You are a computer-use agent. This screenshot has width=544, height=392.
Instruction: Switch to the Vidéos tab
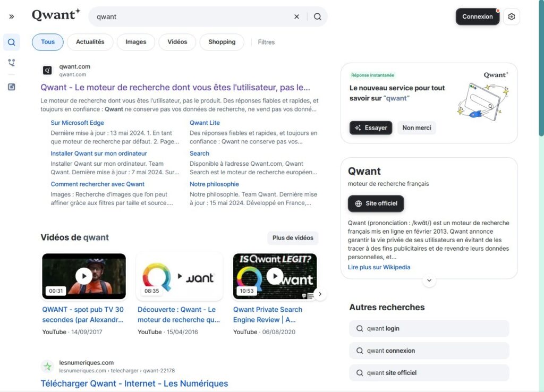coord(177,42)
